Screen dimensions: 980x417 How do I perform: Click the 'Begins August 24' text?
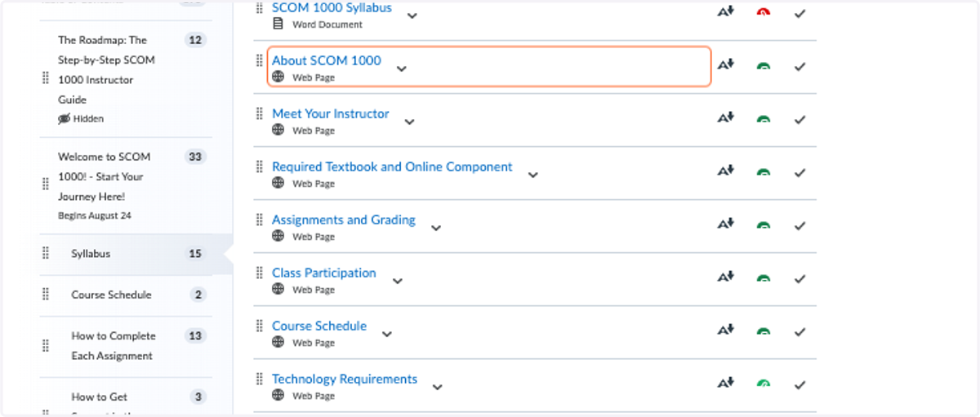point(95,216)
